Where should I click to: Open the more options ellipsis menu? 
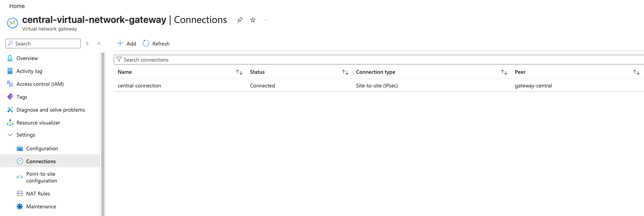(266, 20)
